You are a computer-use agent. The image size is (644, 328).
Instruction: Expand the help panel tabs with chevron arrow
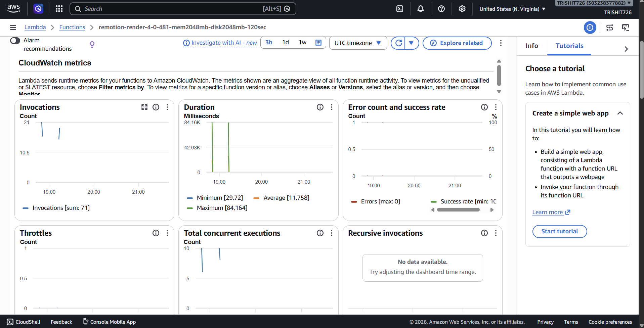pos(626,49)
